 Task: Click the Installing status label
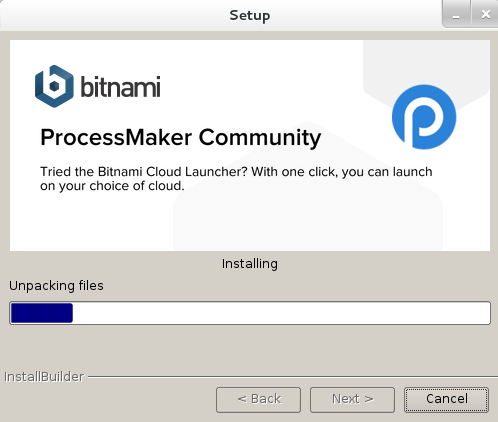coord(250,264)
